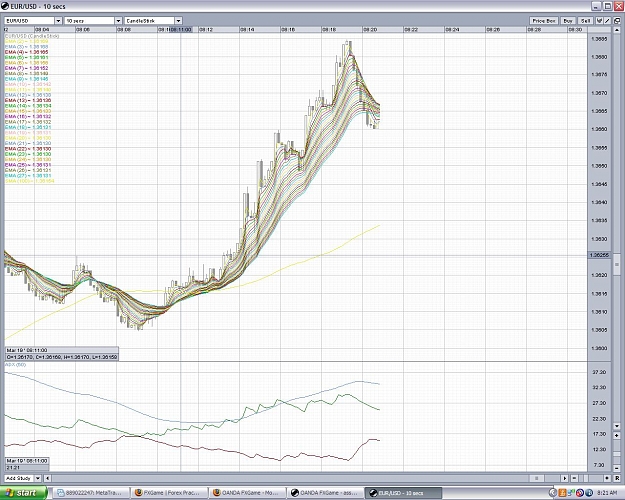This screenshot has width=625, height=500.
Task: Click the EMA (13) legend entry
Action: coord(28,100)
